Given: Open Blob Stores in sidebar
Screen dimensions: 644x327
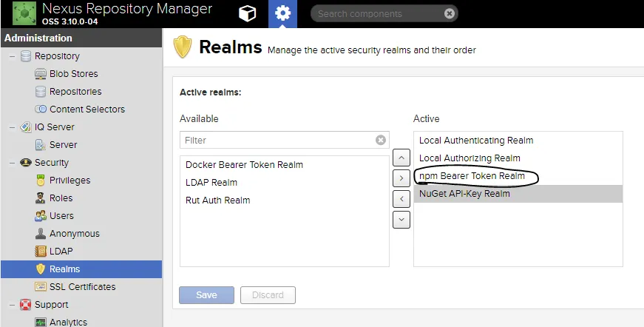Looking at the screenshot, I should (74, 74).
